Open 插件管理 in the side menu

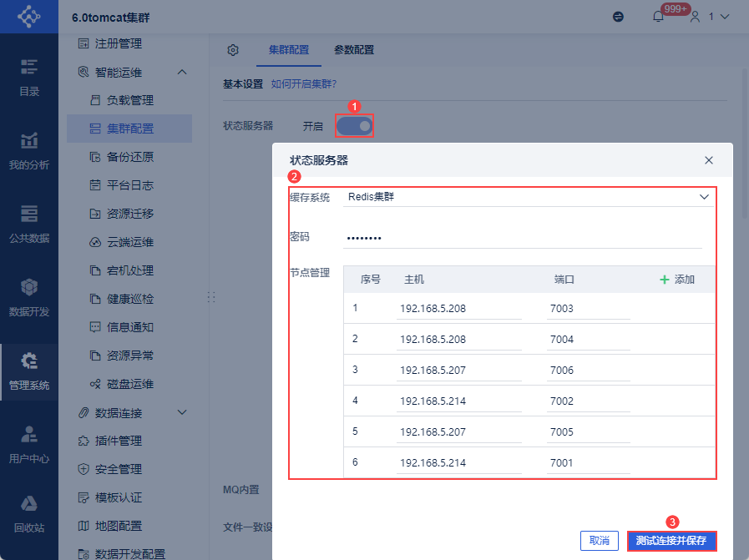click(x=110, y=441)
